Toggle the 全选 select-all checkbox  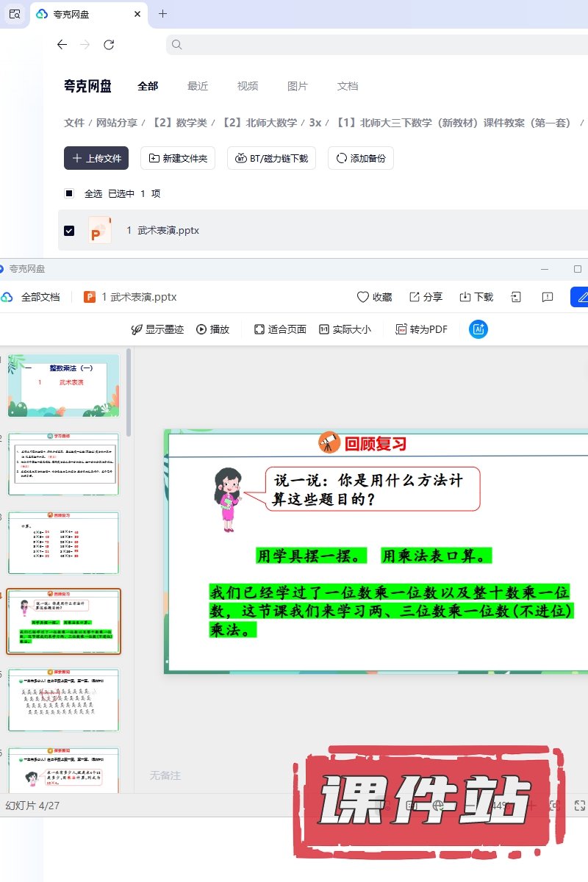tap(69, 194)
